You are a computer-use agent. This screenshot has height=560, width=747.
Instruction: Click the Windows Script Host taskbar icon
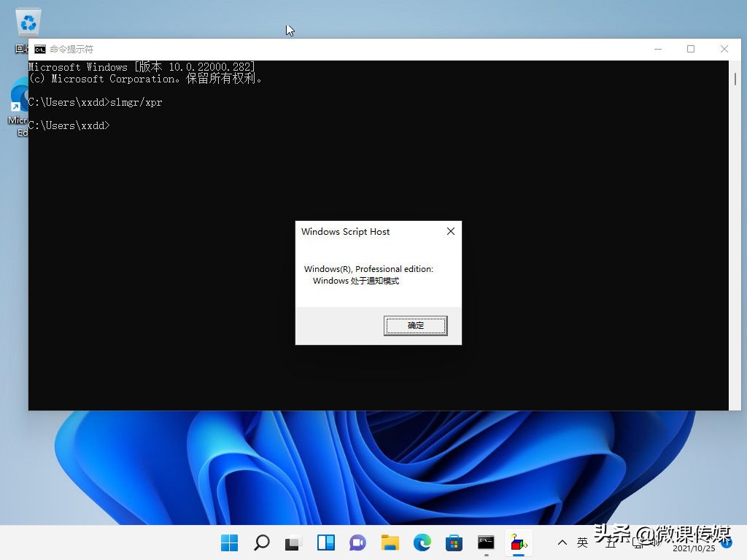point(519,542)
